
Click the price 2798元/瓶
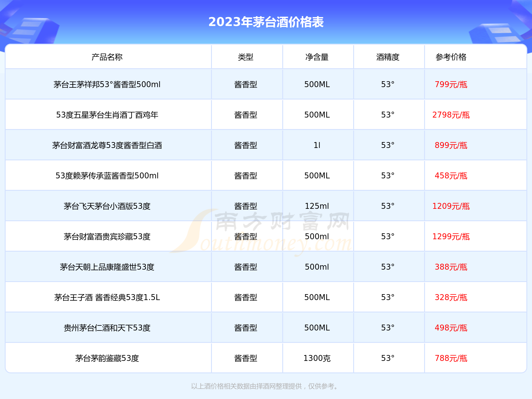click(x=451, y=115)
